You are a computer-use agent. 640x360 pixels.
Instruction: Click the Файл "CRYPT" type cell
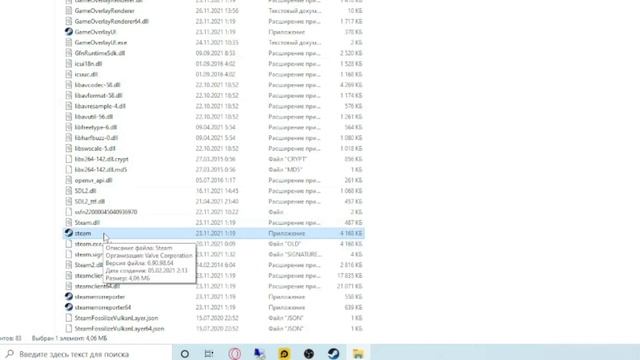click(288, 159)
